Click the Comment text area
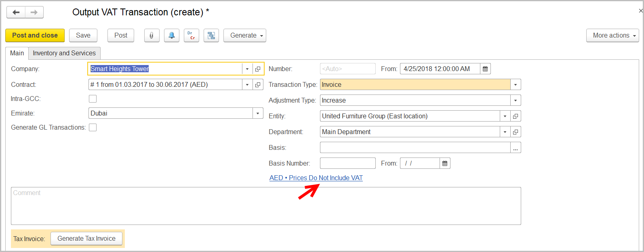 point(266,206)
